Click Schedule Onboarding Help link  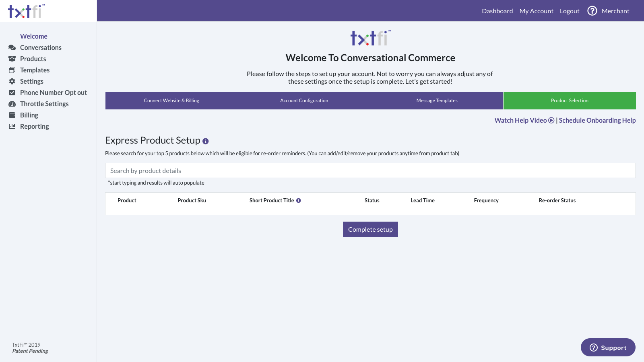coord(597,120)
